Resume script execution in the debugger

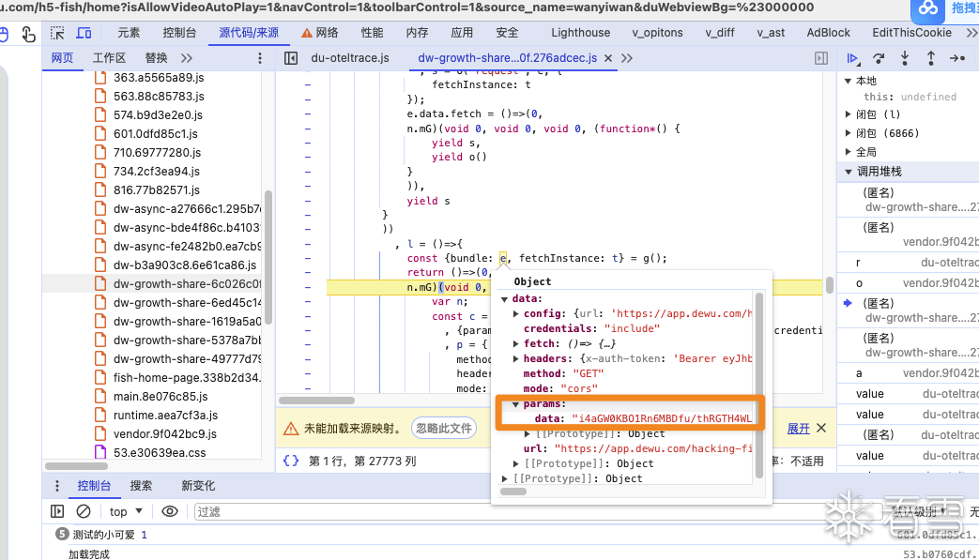[853, 58]
